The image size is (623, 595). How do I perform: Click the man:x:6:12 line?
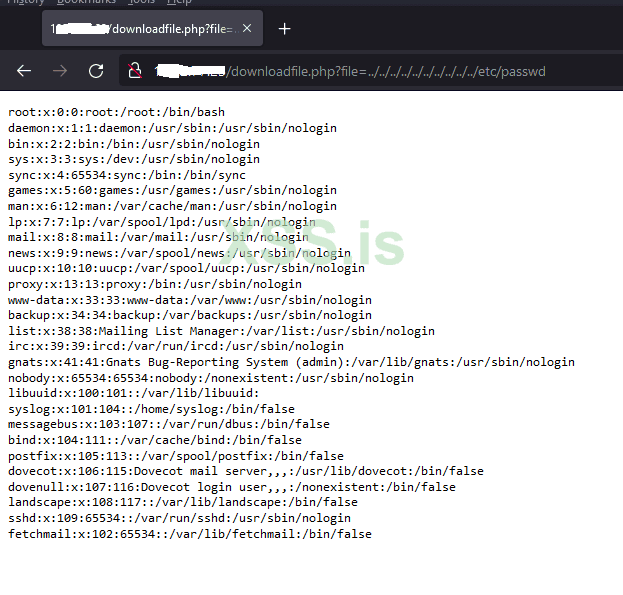pos(172,206)
